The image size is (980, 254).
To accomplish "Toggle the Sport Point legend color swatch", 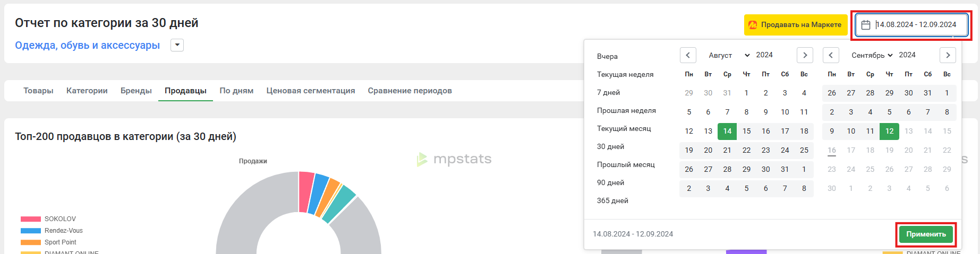I will 31,242.
